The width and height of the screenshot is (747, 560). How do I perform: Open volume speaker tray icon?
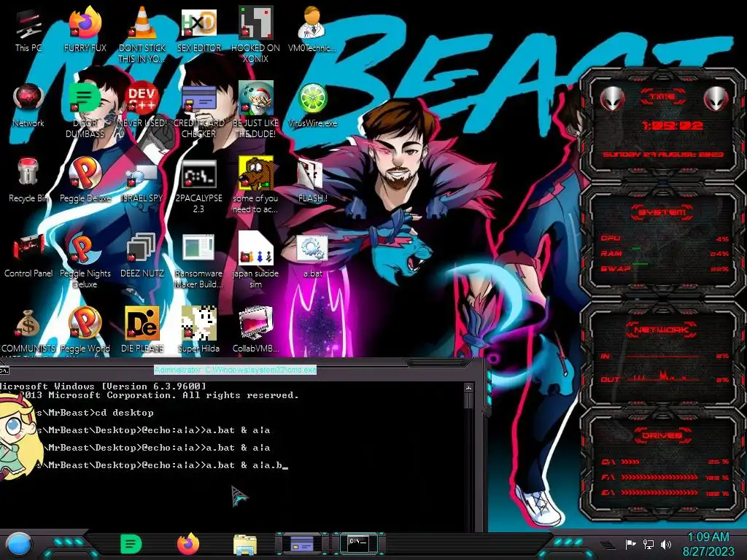(666, 544)
